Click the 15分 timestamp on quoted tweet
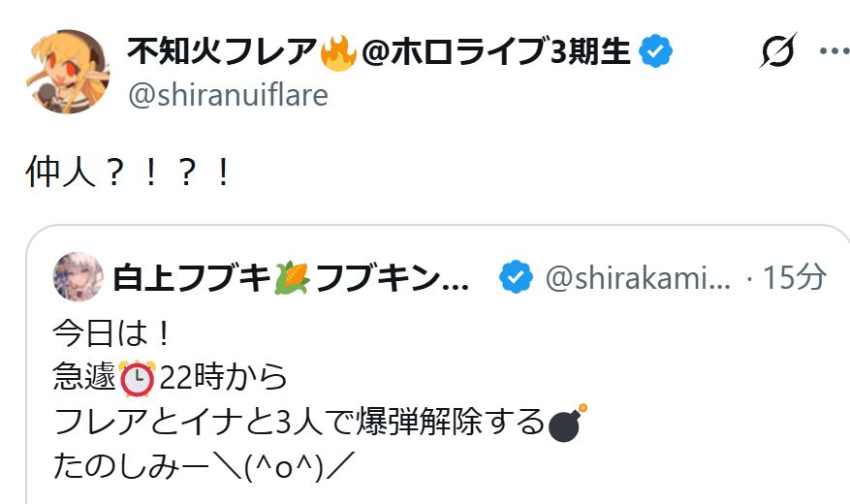 (x=794, y=277)
